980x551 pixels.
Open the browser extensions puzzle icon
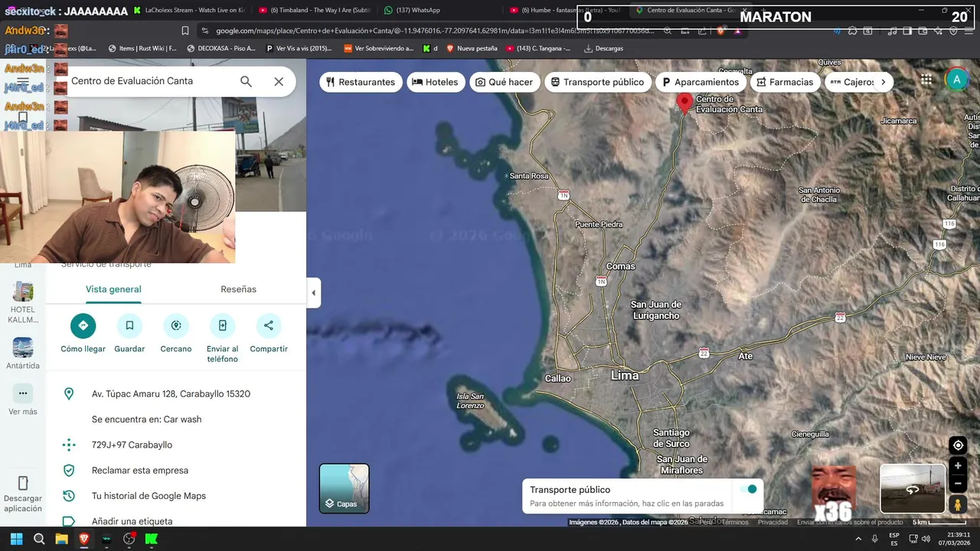(x=852, y=31)
